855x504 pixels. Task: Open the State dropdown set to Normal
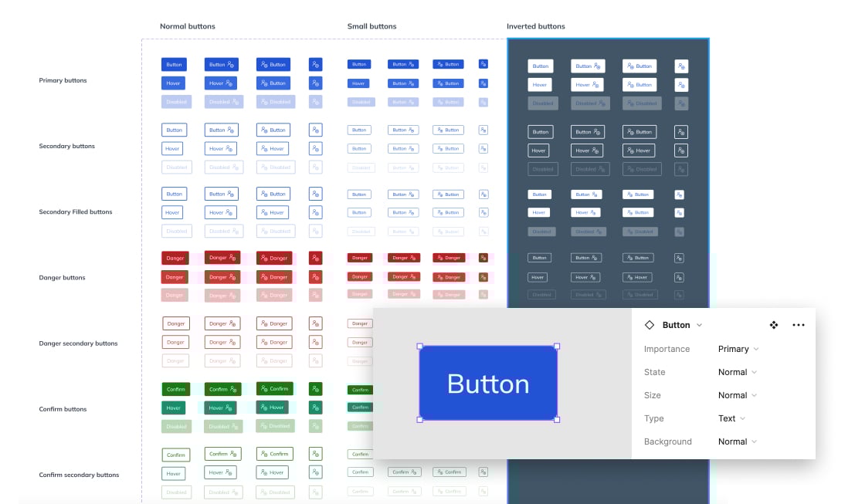tap(738, 372)
